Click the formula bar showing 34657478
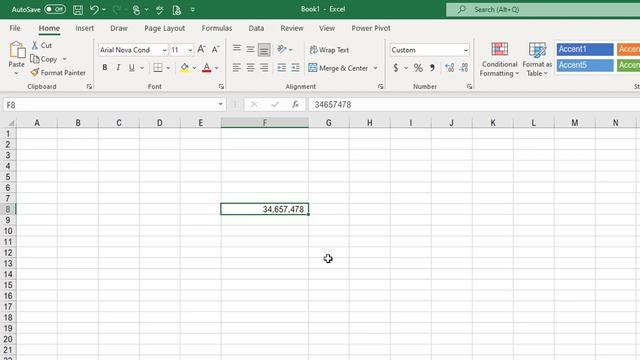The image size is (640, 360). point(473,104)
